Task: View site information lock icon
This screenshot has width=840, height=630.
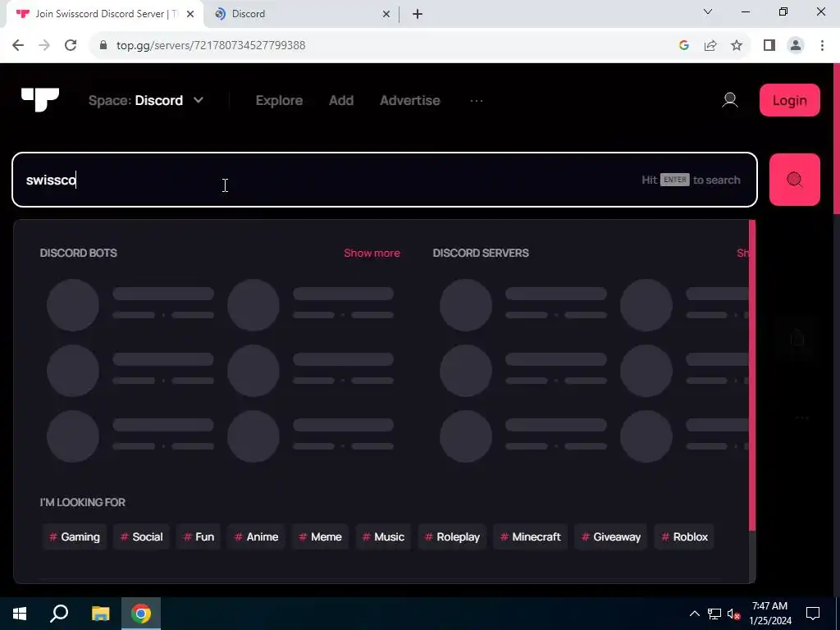Action: [103, 46]
